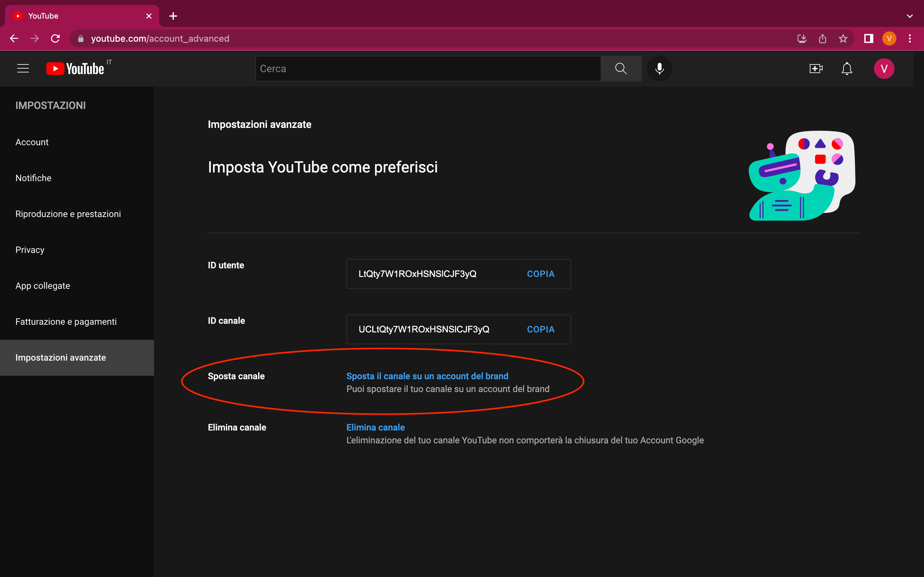The height and width of the screenshot is (577, 924).
Task: Click Sposta il canale su un account del brand
Action: 427,376
